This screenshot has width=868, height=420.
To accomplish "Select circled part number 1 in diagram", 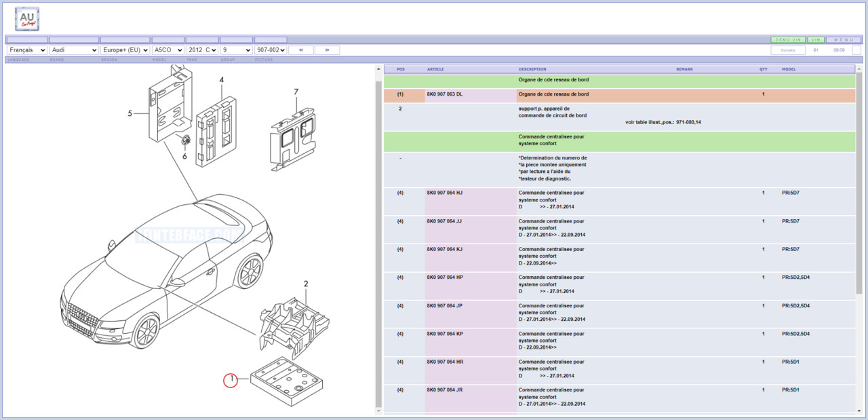I will click(x=231, y=381).
